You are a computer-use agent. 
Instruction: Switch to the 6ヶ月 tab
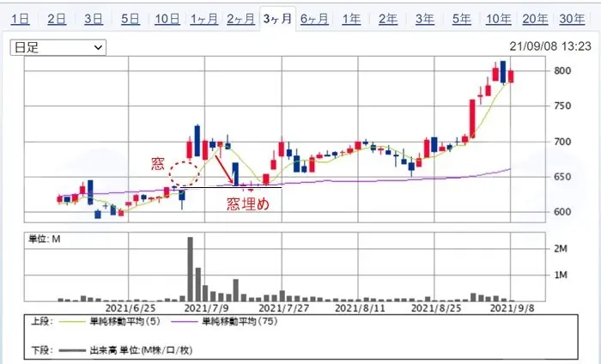[x=314, y=19]
